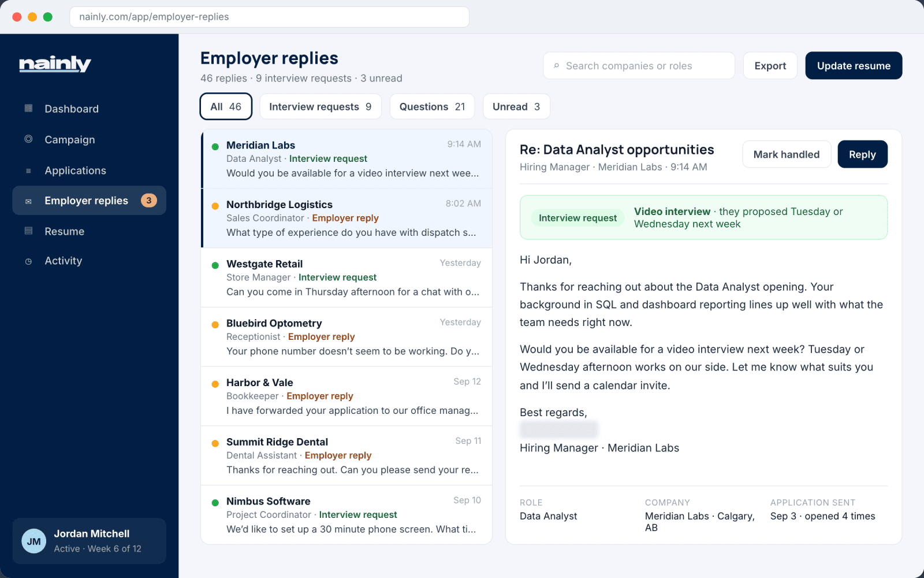Open the Summit Ridge Dental reply

(346, 455)
